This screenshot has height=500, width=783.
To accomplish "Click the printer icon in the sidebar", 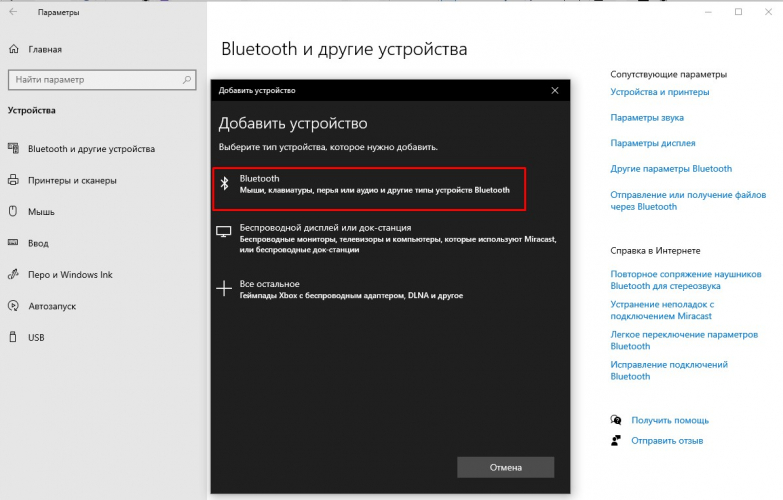I will click(x=14, y=180).
